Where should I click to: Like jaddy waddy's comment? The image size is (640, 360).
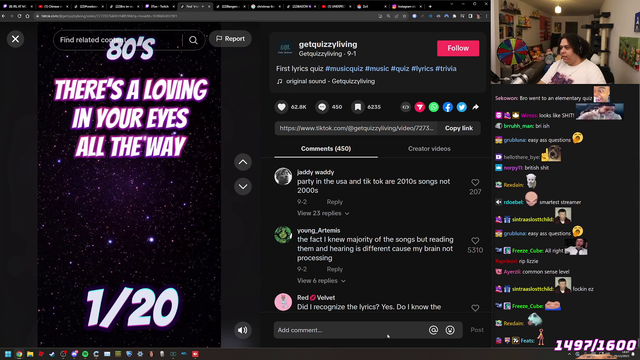475,182
